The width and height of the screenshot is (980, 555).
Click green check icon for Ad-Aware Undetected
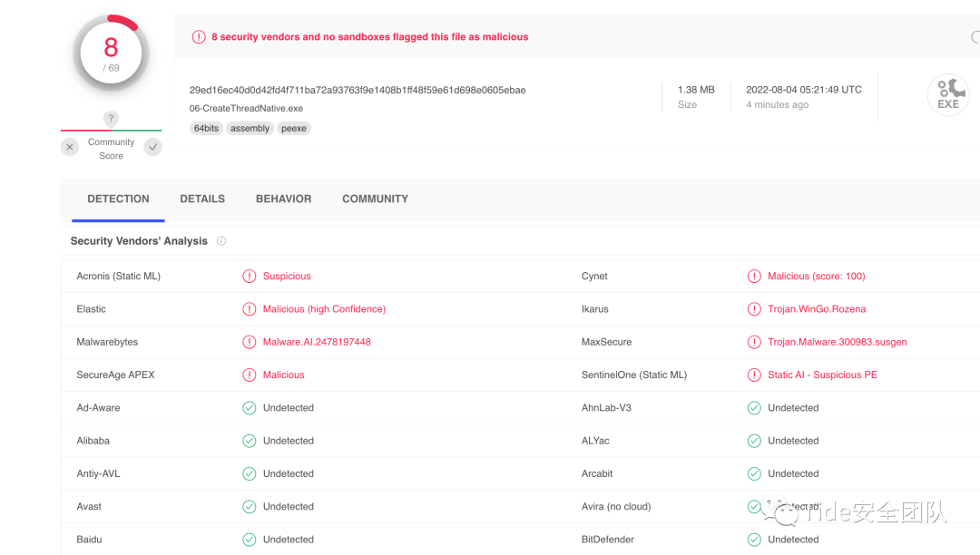[250, 408]
